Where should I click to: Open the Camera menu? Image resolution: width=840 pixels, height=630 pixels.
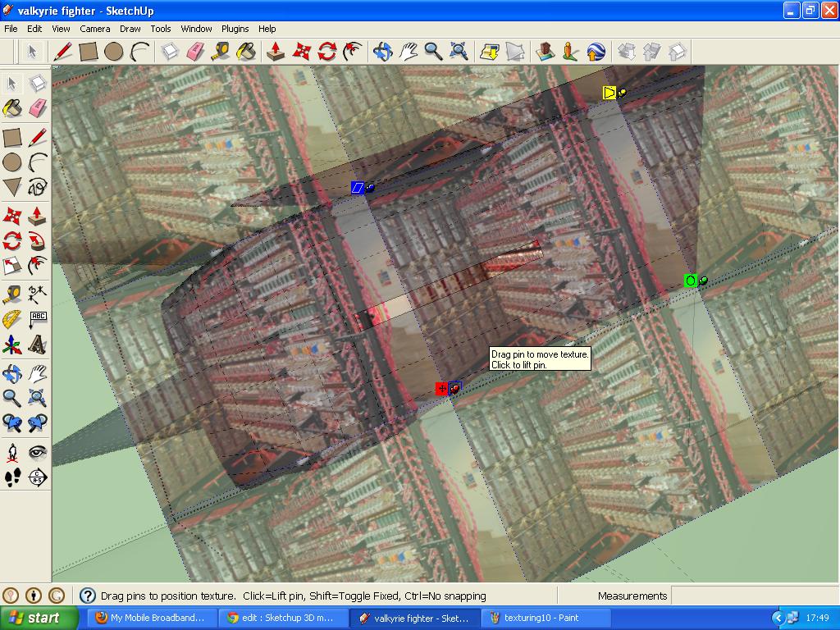(95, 29)
